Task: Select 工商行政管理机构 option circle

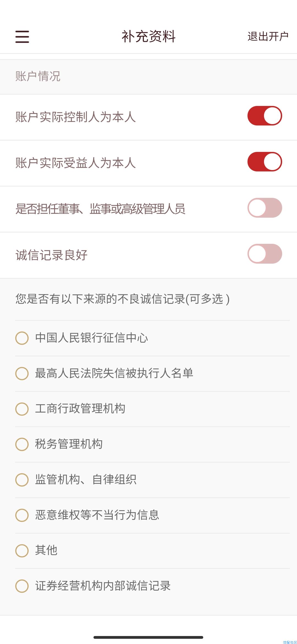Action: point(22,409)
